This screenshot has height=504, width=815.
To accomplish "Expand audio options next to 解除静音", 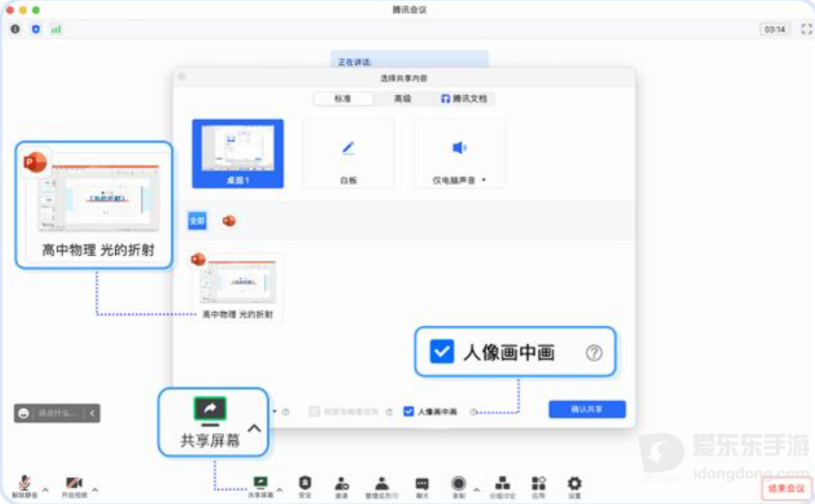I will [46, 489].
